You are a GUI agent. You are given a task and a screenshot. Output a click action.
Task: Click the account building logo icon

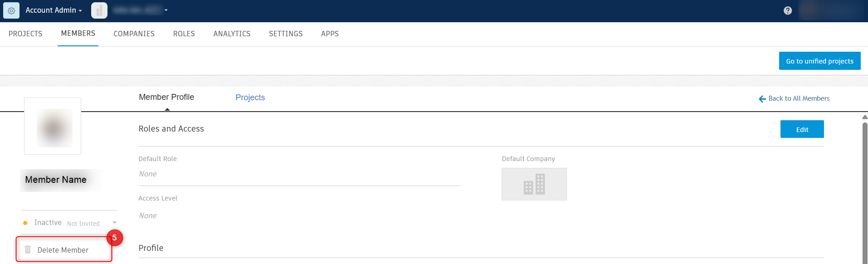pos(99,10)
